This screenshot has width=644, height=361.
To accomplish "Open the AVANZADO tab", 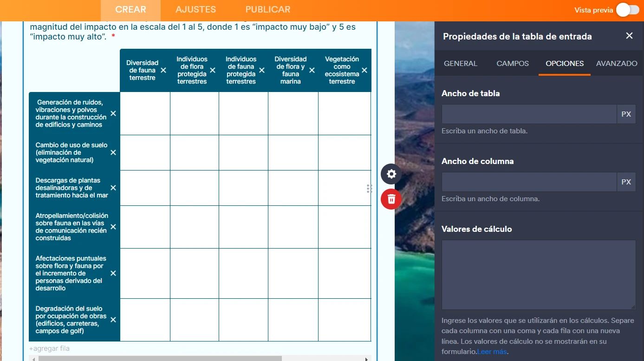I will [617, 64].
